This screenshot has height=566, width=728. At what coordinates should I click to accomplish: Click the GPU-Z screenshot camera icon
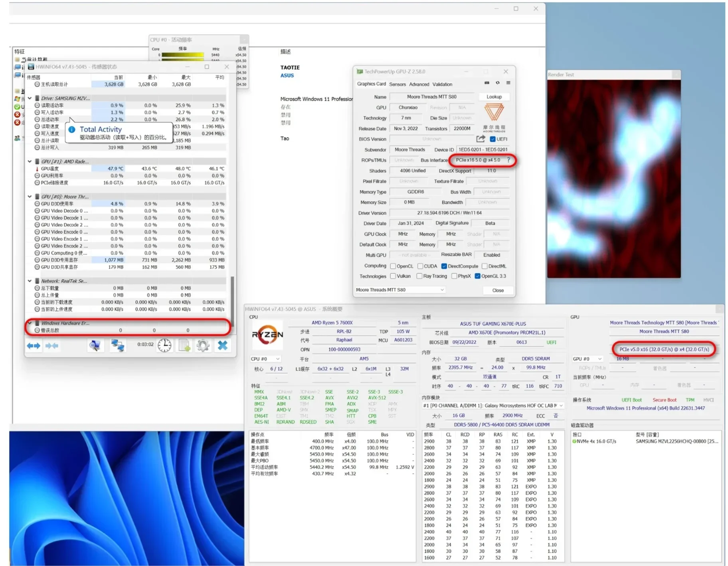[487, 83]
